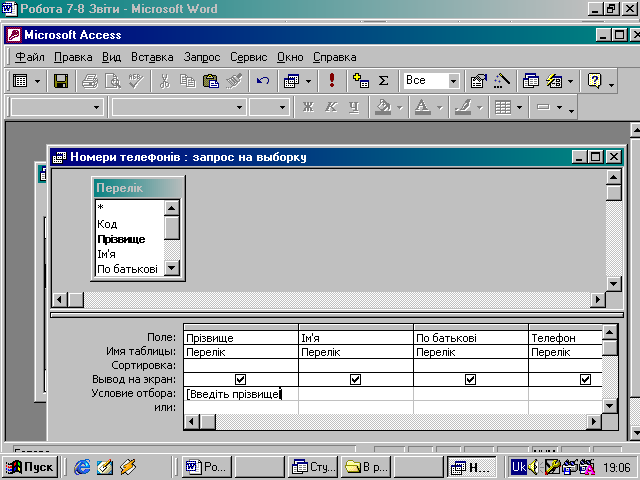640x480 pixels.
Task: Click the fill color bucket icon
Action: click(x=383, y=107)
